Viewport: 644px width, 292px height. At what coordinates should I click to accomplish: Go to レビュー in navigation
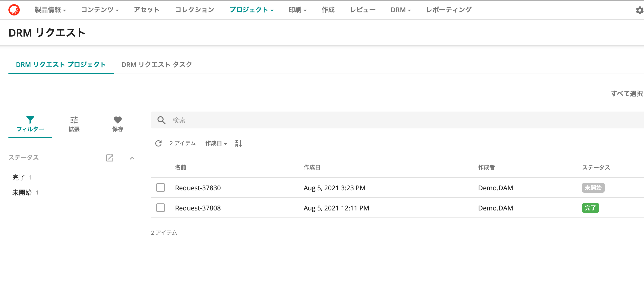pos(363,10)
